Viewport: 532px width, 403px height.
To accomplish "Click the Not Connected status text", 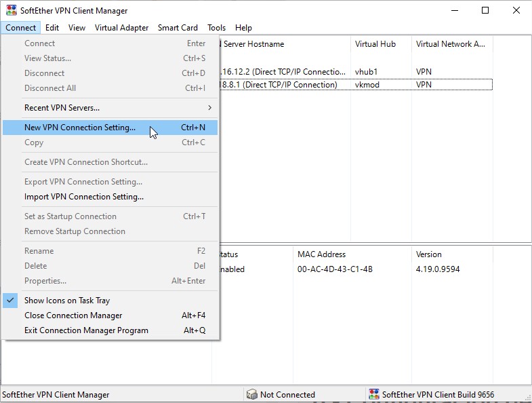I will (287, 394).
